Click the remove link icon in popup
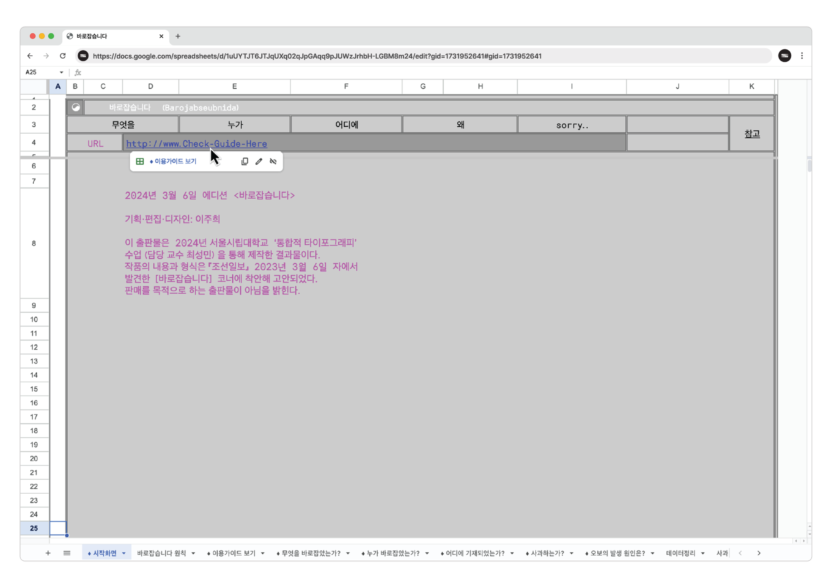The width and height of the screenshot is (832, 588). (273, 161)
